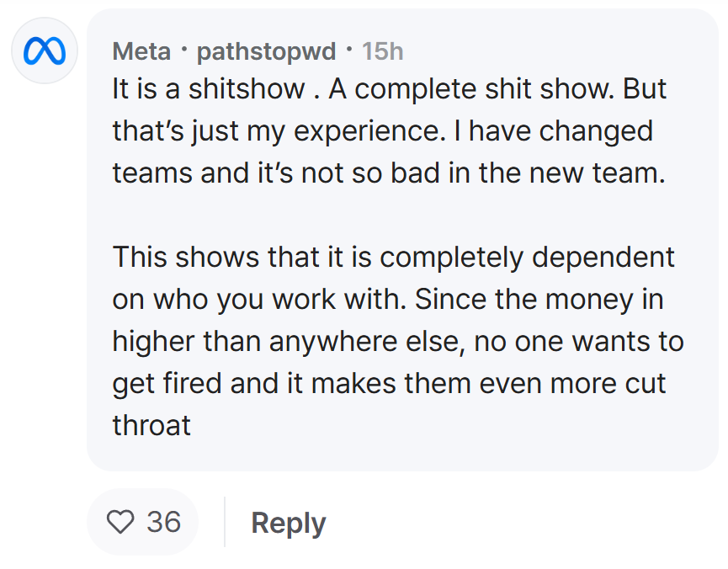Click the Meta infinity logo avatar
The height and width of the screenshot is (569, 728).
45,51
